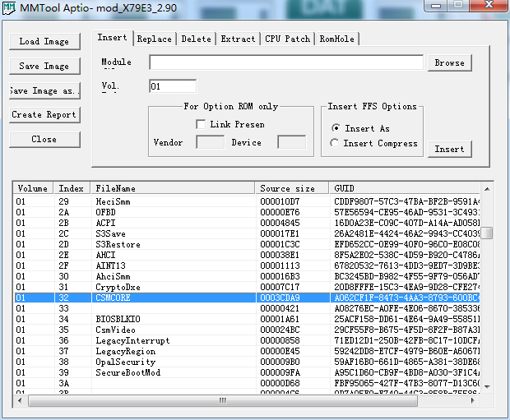Image resolution: width=510 pixels, height=420 pixels.
Task: Close the MMTool window with X
Action: (489, 5)
